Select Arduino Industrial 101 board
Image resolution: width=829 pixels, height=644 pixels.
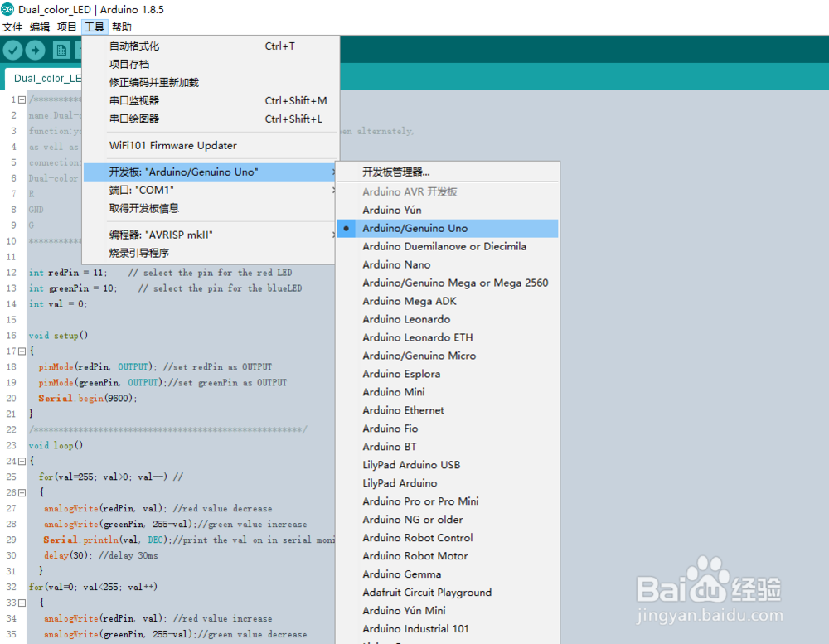click(x=448, y=628)
